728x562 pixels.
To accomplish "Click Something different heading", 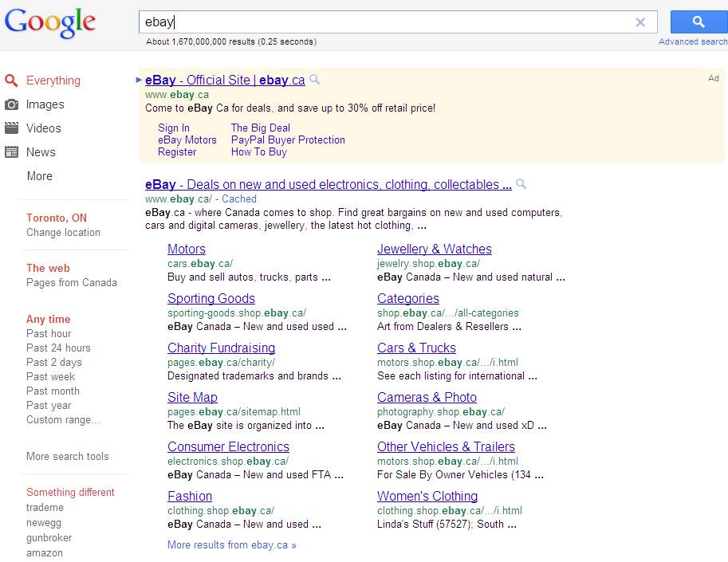I will click(70, 492).
